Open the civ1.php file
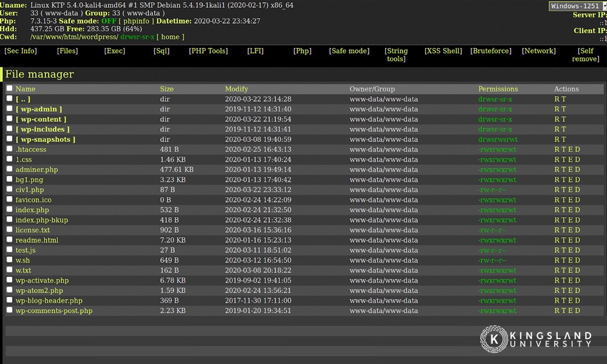The width and height of the screenshot is (607, 364). [x=30, y=189]
